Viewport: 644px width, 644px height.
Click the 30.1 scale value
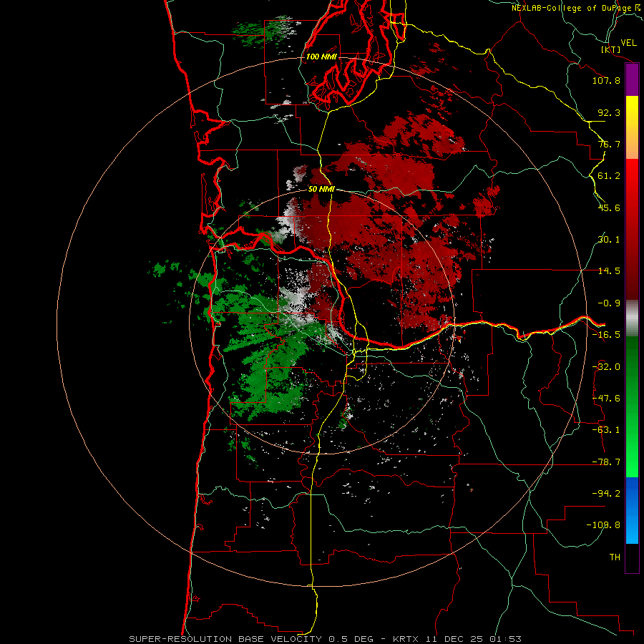[609, 240]
